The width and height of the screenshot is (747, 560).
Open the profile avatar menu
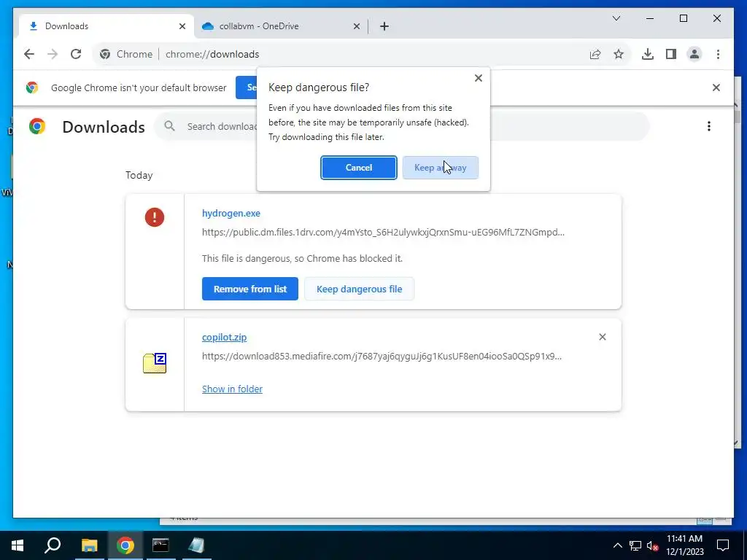(694, 54)
